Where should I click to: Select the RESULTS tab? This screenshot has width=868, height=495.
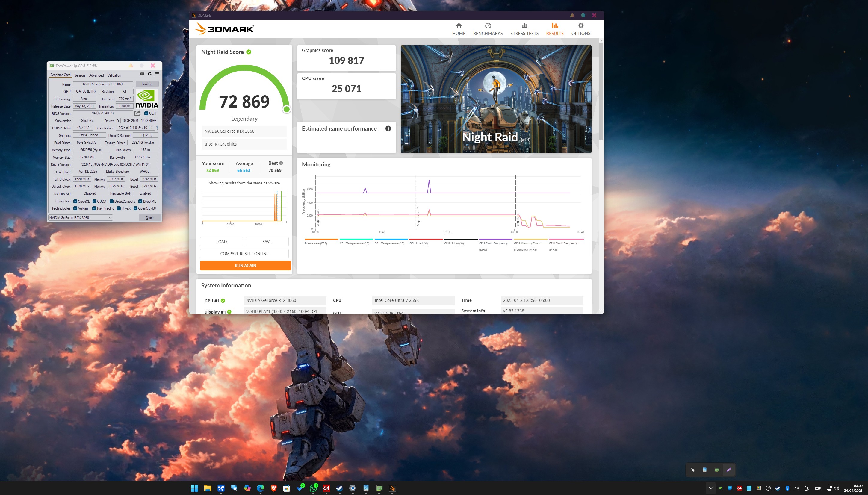coord(554,29)
